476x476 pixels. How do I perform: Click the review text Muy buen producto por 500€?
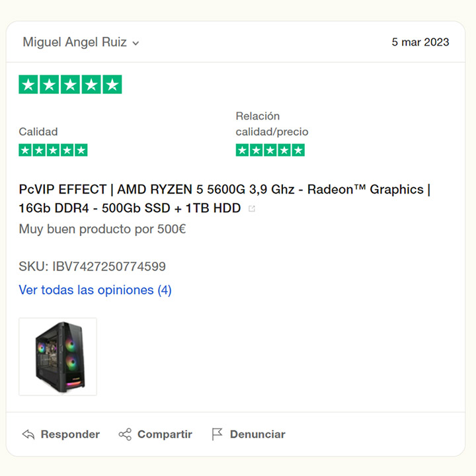click(x=102, y=229)
